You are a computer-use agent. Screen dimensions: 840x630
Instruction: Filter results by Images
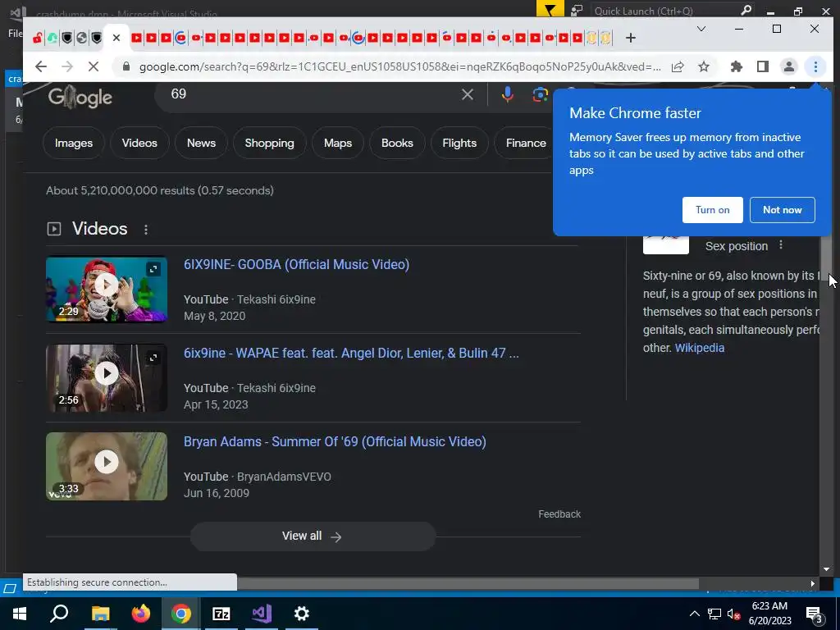pyautogui.click(x=73, y=143)
